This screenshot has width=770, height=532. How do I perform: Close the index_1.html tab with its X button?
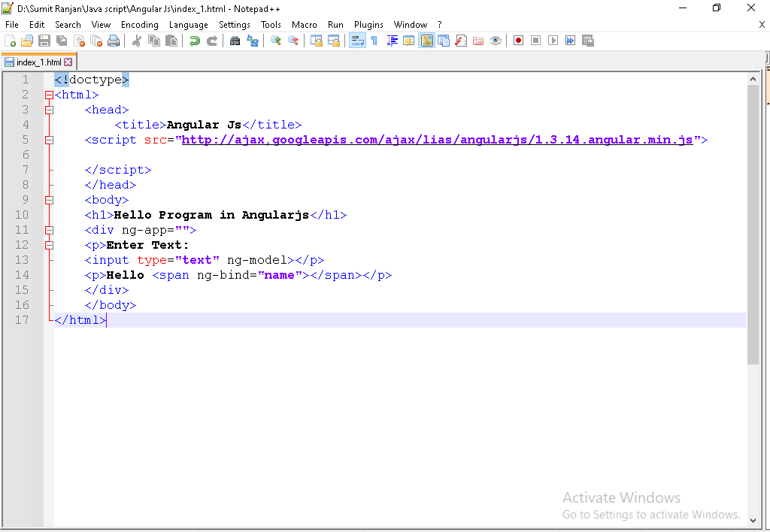tap(68, 62)
